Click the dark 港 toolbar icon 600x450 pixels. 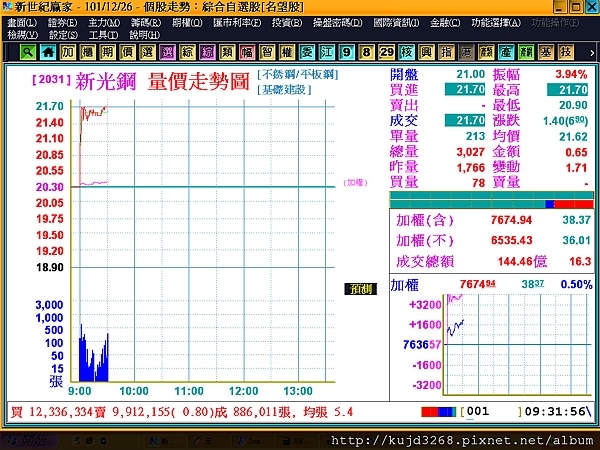[466, 52]
